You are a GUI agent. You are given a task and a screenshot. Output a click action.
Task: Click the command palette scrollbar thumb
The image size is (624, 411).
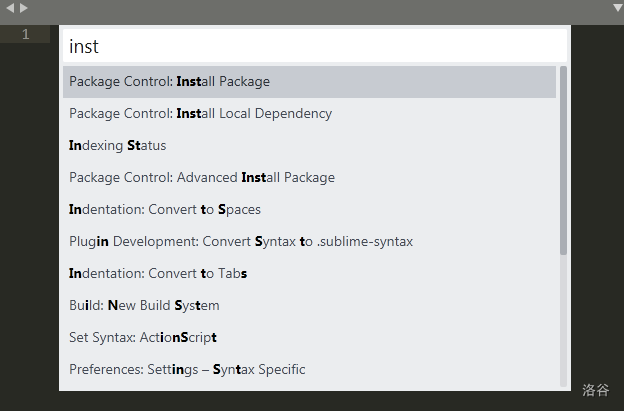point(563,160)
